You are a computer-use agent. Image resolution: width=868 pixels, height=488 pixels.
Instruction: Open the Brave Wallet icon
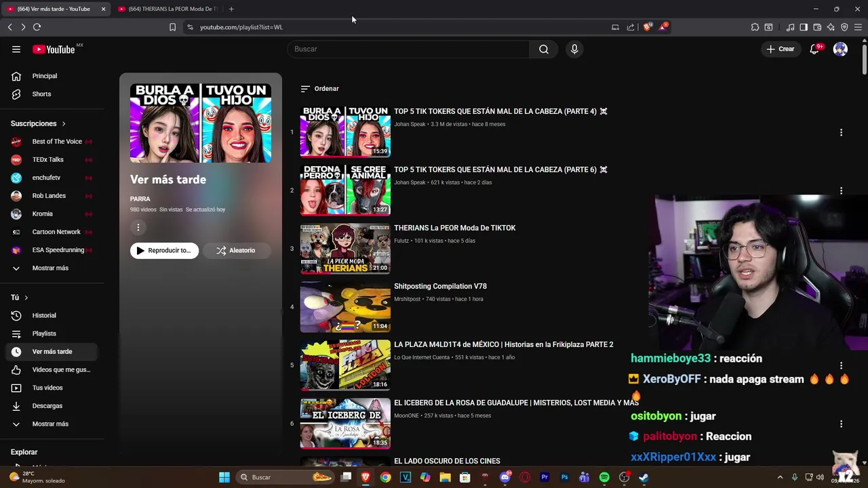coord(817,27)
